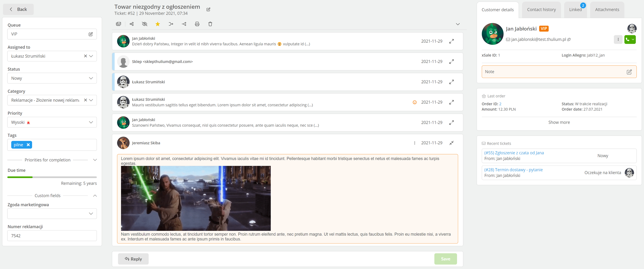The width and height of the screenshot is (644, 269).
Task: Edit the customer Note with the pencil icon
Action: tap(629, 72)
